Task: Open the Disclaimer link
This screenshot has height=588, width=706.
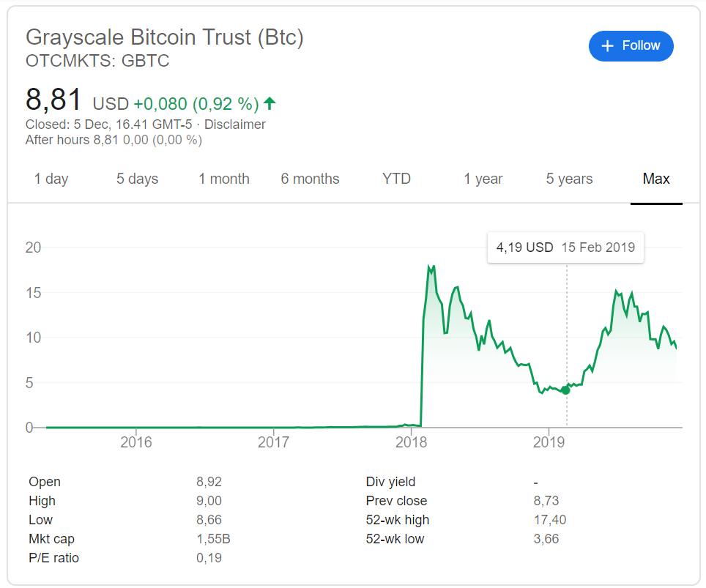Action: (x=234, y=124)
